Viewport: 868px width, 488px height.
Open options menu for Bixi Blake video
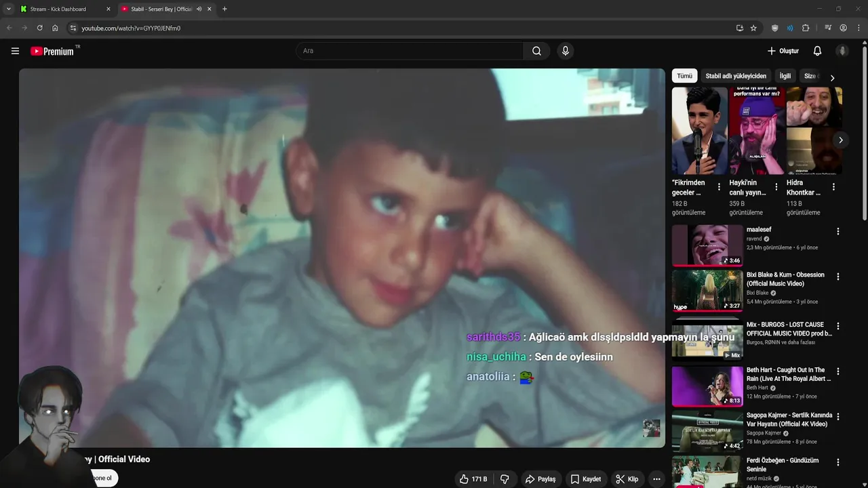(x=837, y=277)
